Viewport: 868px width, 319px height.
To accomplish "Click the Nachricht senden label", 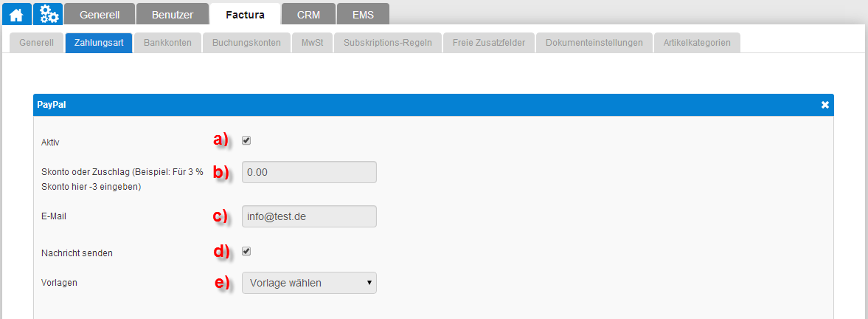I will [77, 253].
